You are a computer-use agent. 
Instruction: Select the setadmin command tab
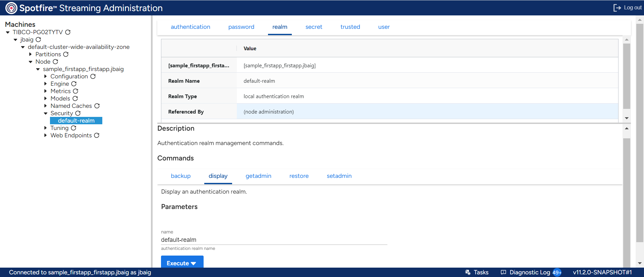click(339, 176)
